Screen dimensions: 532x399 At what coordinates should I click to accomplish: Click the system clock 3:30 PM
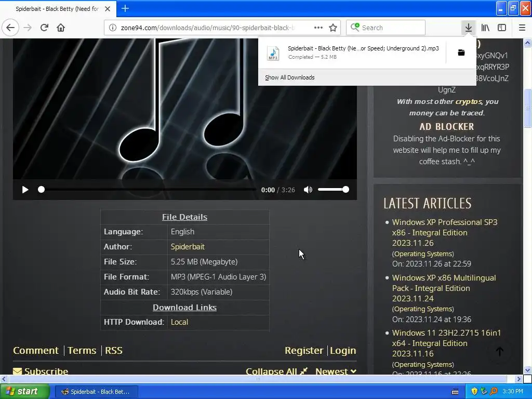click(x=513, y=392)
